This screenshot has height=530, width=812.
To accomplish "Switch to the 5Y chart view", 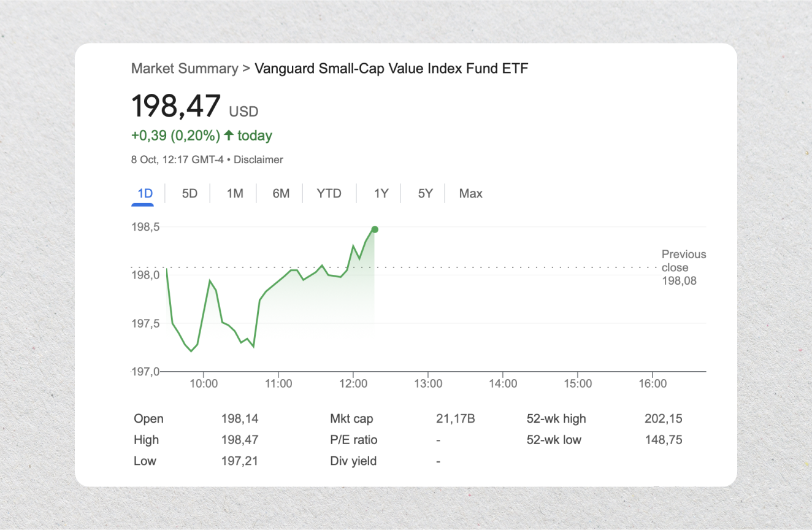I will click(x=424, y=193).
